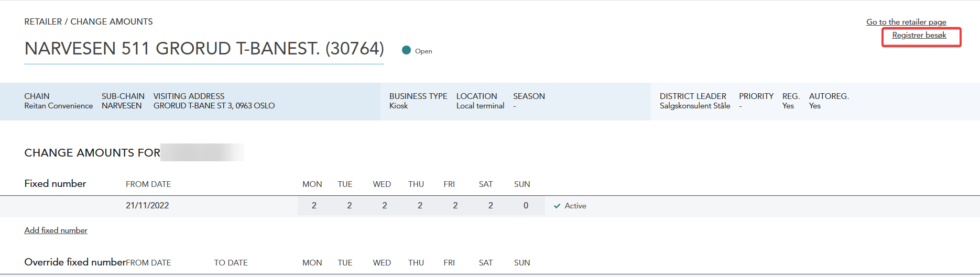Click the 21/11/2022 from date
Viewport: 980px width, 277px height.
pos(147,206)
